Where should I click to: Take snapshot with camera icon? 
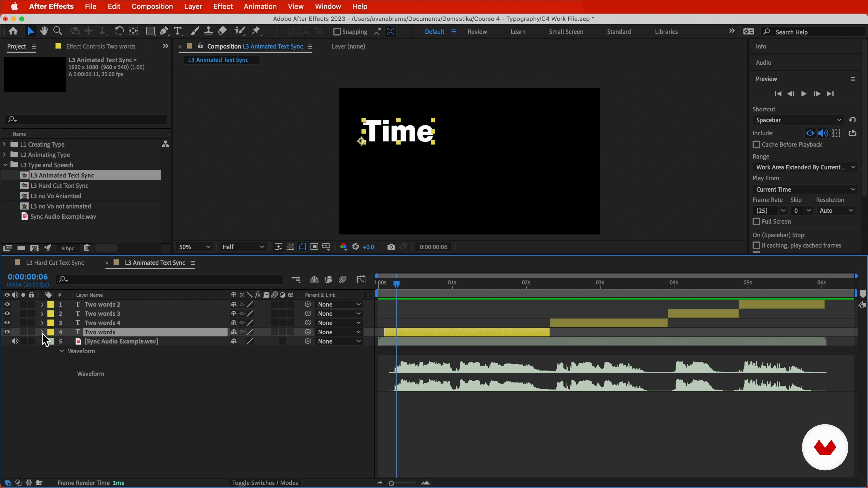[391, 247]
